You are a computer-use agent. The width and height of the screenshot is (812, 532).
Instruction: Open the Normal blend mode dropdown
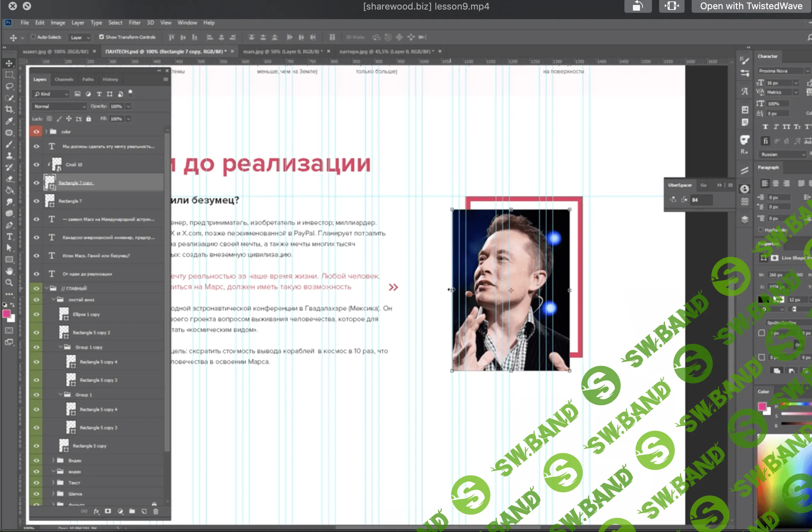click(x=59, y=106)
